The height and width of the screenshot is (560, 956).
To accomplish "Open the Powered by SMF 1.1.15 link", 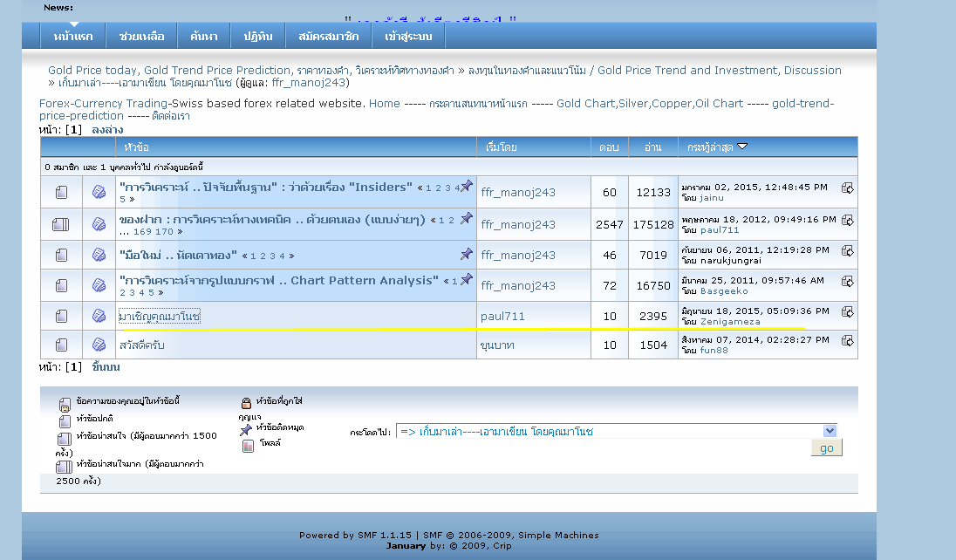I will 356,535.
